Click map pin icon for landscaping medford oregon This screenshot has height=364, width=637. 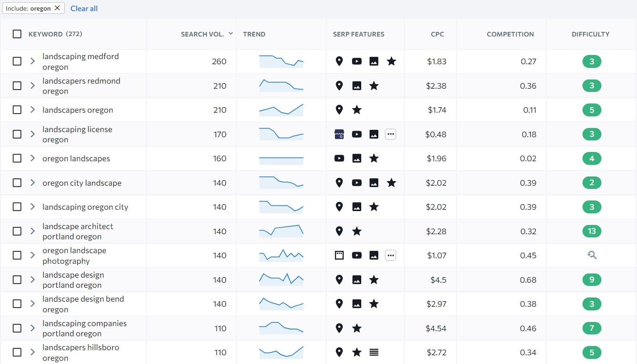coord(339,61)
